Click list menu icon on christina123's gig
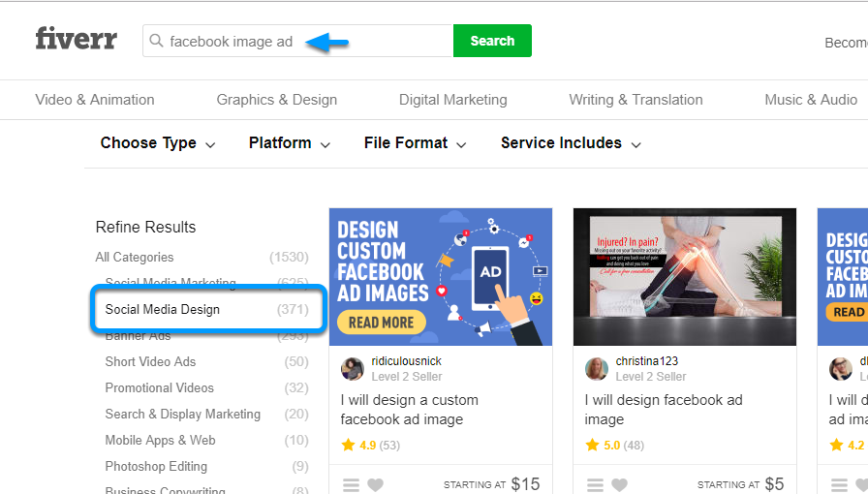Screen dimensions: 868x494 click(595, 485)
